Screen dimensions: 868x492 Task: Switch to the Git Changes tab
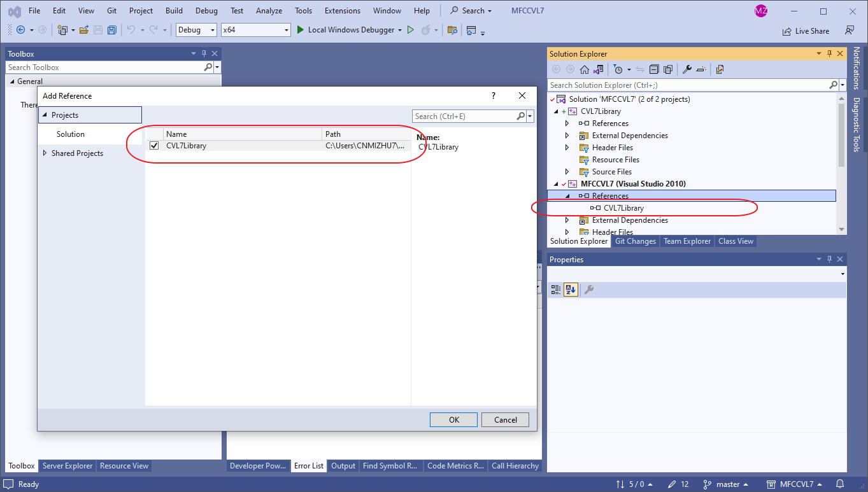click(636, 241)
